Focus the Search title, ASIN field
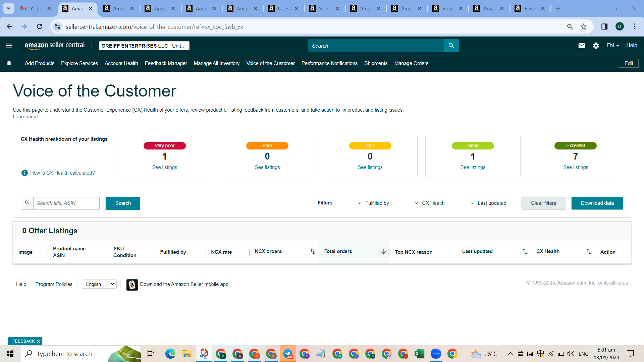Viewport: 644px width, 362px height. pyautogui.click(x=66, y=203)
